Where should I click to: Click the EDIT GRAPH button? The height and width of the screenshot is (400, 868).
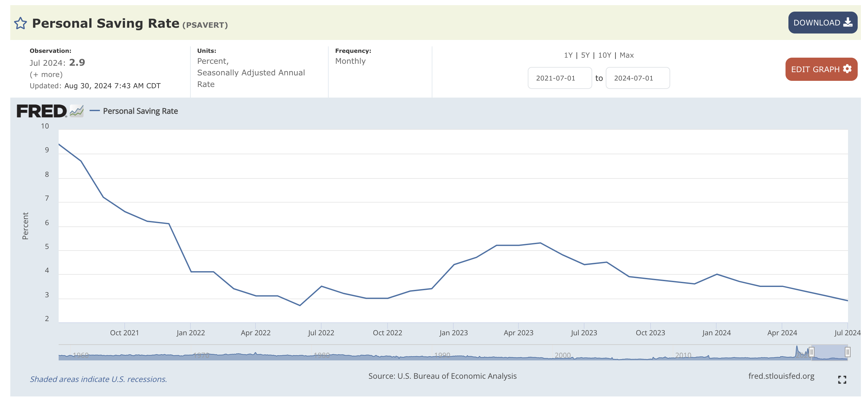pos(821,69)
